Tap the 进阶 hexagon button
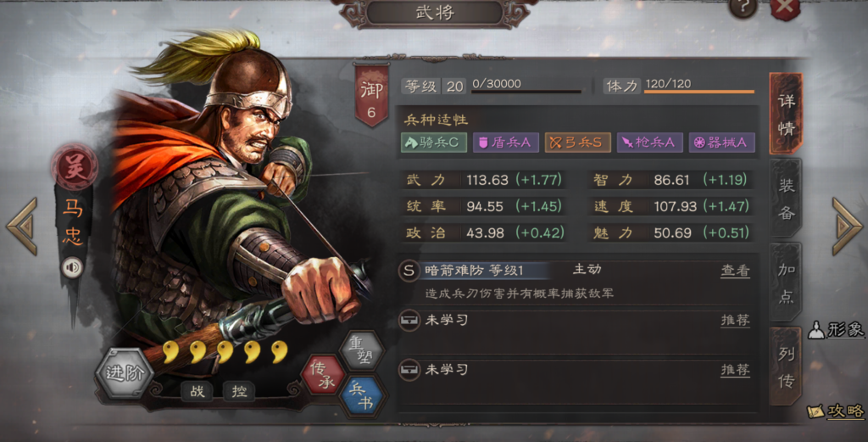 125,373
